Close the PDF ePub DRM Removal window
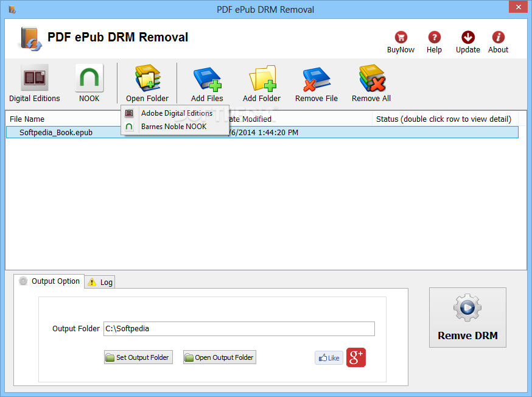The height and width of the screenshot is (397, 532). [519, 7]
